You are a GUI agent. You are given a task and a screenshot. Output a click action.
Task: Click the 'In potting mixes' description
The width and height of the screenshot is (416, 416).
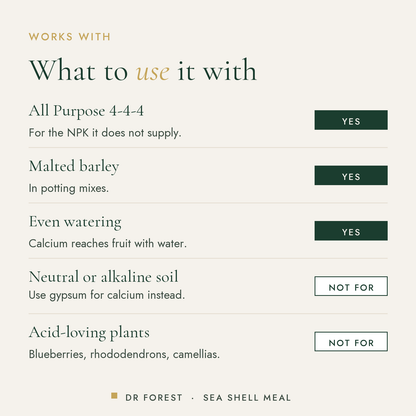(69, 188)
